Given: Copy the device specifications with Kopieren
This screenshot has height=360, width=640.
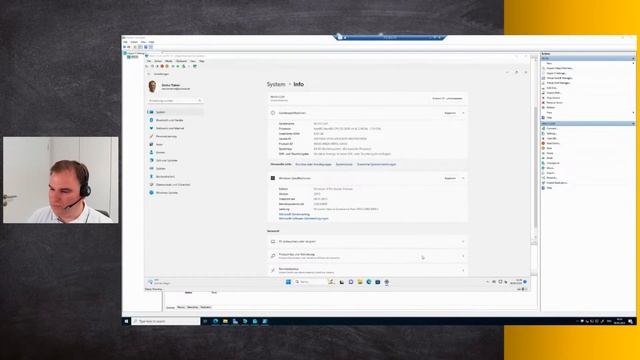Looking at the screenshot, I should (x=450, y=113).
